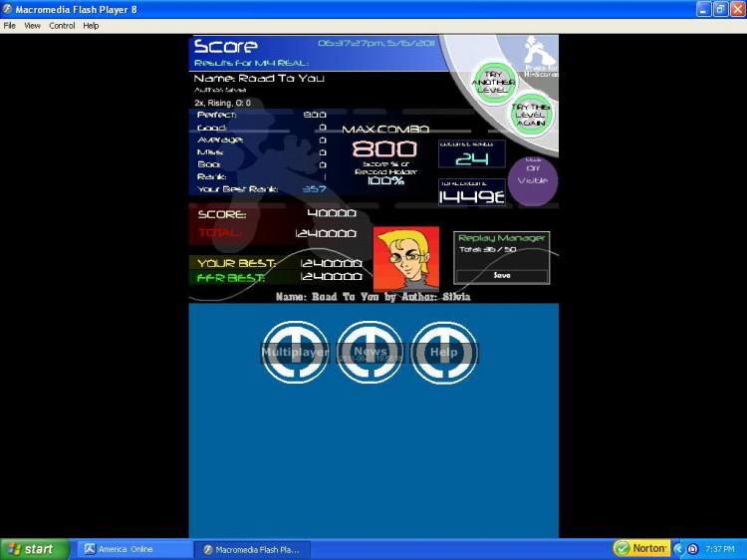This screenshot has width=747, height=560.
Task: Expand hidden system tray icons arrow
Action: (x=678, y=549)
